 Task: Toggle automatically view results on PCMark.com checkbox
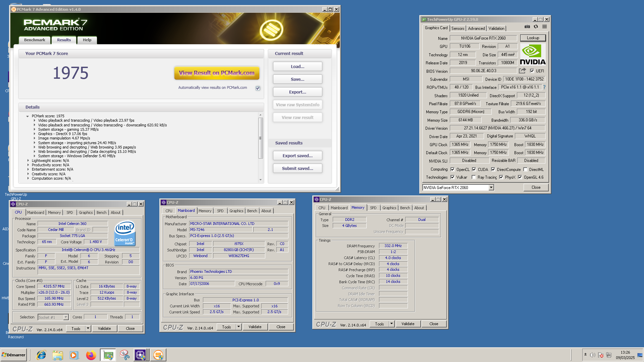tap(258, 88)
